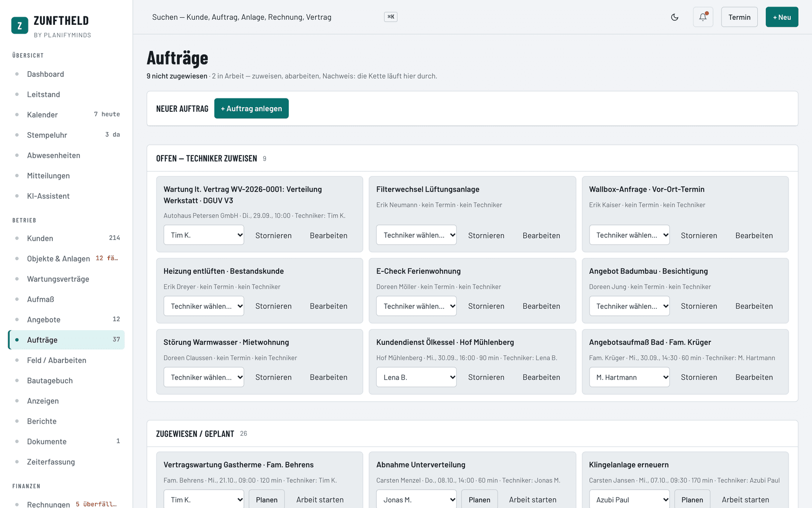Open Rechnungen in sidebar

(x=66, y=504)
